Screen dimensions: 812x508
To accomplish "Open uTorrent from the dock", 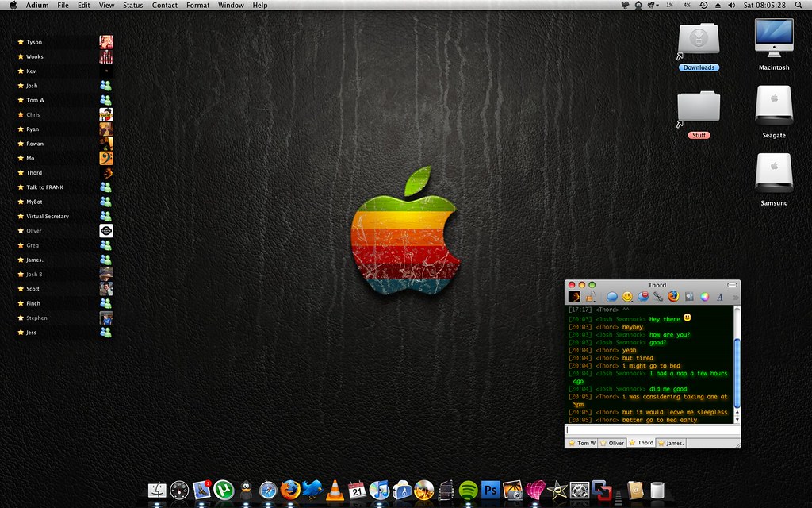I will (224, 490).
